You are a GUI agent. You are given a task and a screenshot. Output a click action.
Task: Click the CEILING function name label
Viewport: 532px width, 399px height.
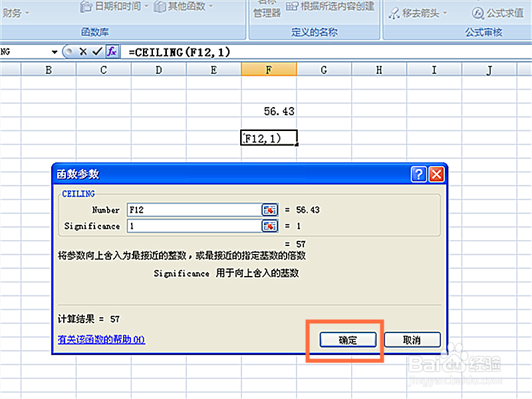tap(78, 194)
